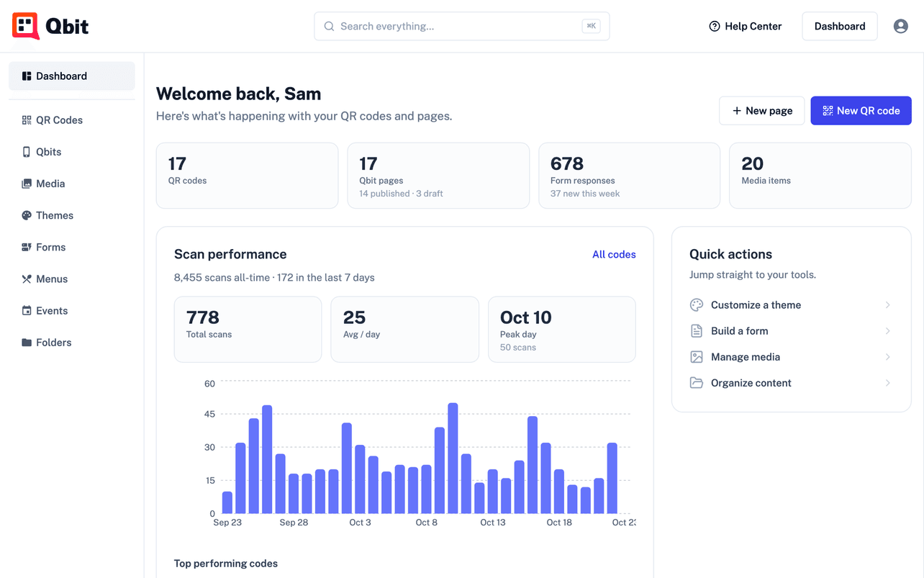Click the Dashboard button in top bar
The width and height of the screenshot is (924, 578).
[840, 26]
